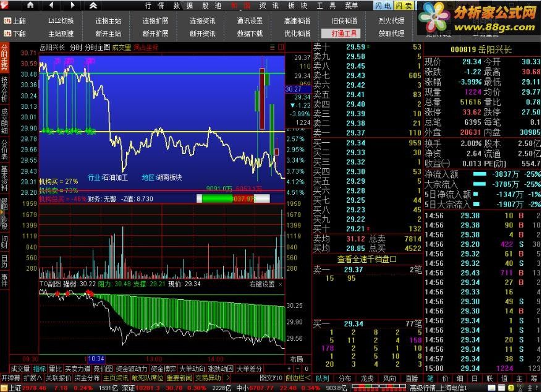Select 基本资料 sidebar tab

point(4,178)
